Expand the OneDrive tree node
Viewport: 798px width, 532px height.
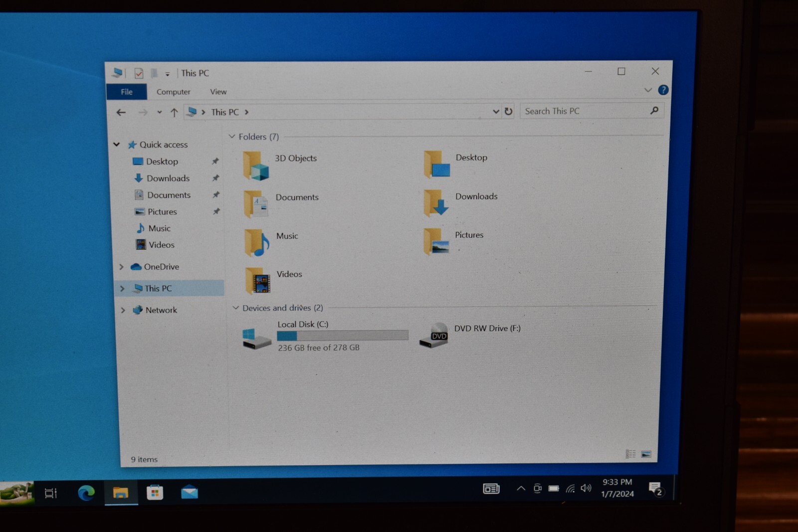(121, 267)
